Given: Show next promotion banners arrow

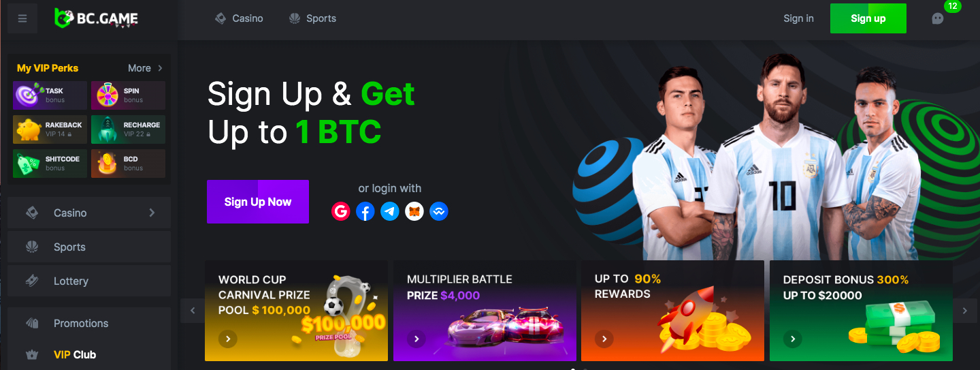Looking at the screenshot, I should [x=964, y=311].
